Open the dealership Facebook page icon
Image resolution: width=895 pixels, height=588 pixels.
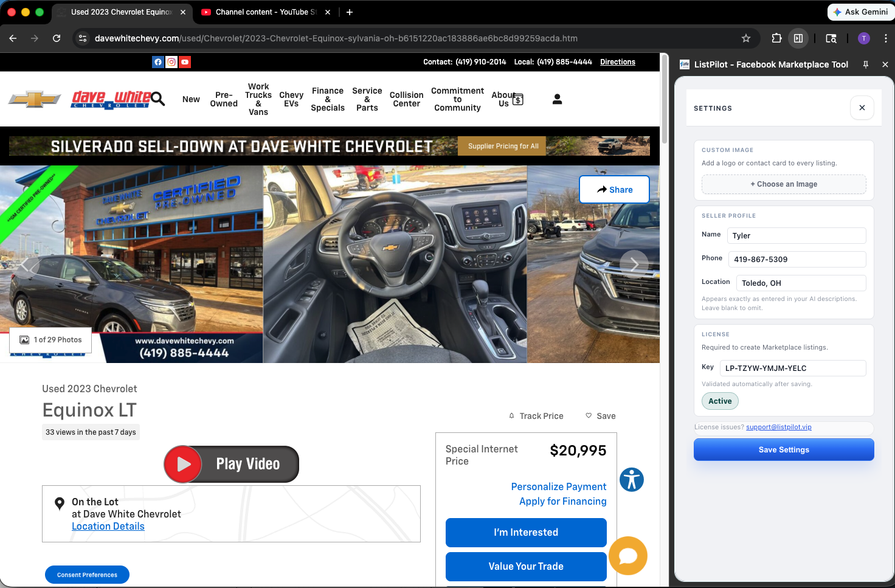coord(158,62)
